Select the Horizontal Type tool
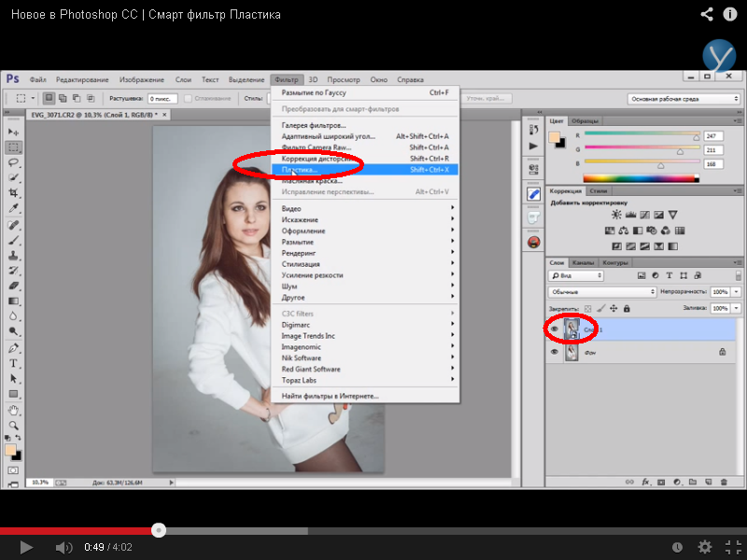Viewport: 747px width, 560px height. pos(14,363)
